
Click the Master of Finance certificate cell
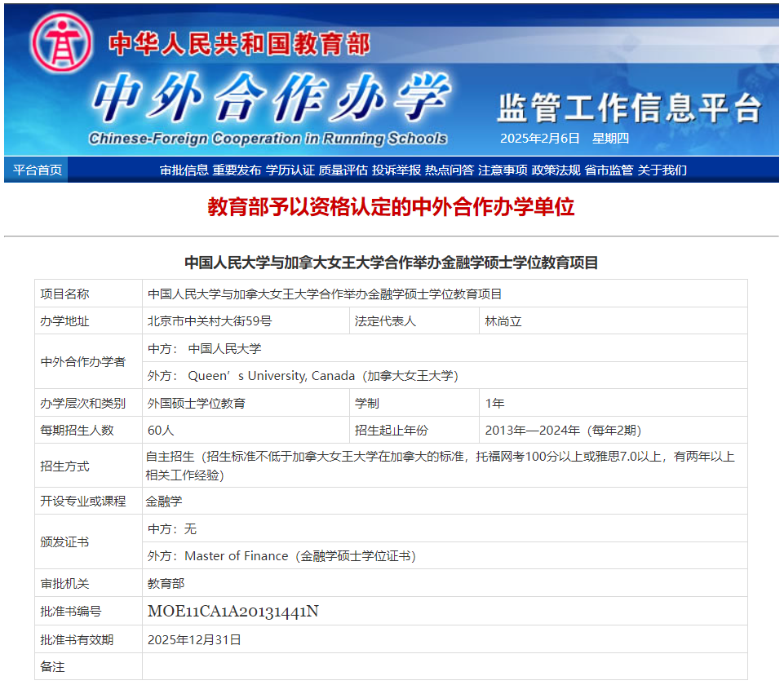pos(445,555)
